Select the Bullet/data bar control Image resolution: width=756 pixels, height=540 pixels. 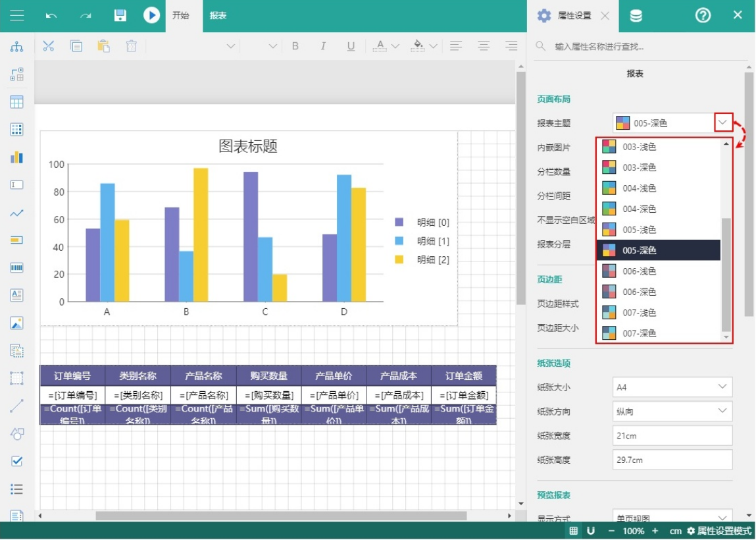17,240
